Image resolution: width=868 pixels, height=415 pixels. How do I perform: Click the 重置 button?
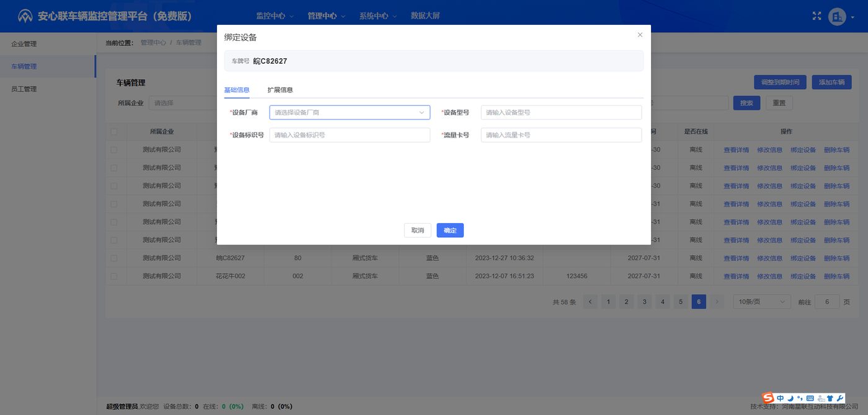(x=779, y=103)
